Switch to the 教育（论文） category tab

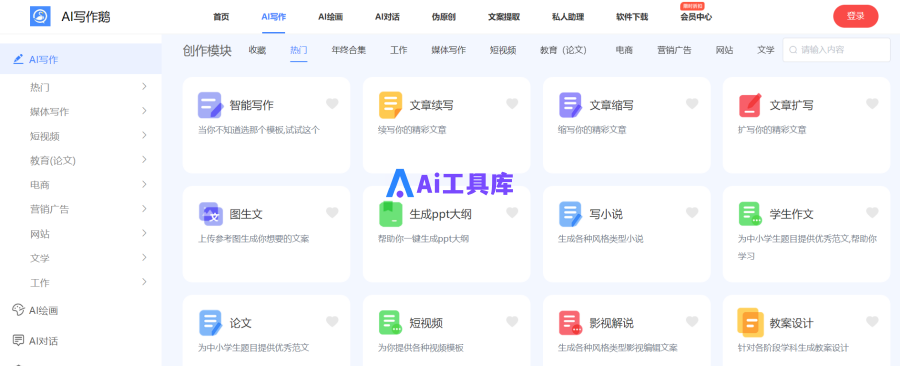coord(565,50)
